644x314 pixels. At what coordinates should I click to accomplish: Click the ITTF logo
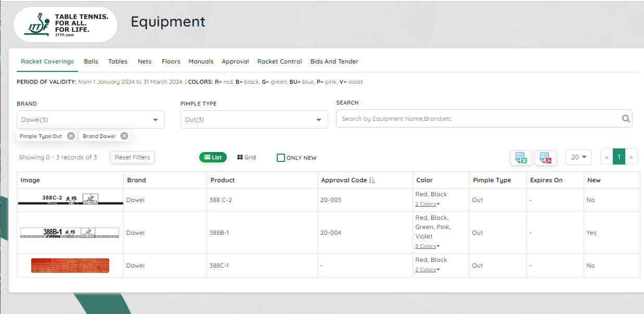pyautogui.click(x=66, y=24)
